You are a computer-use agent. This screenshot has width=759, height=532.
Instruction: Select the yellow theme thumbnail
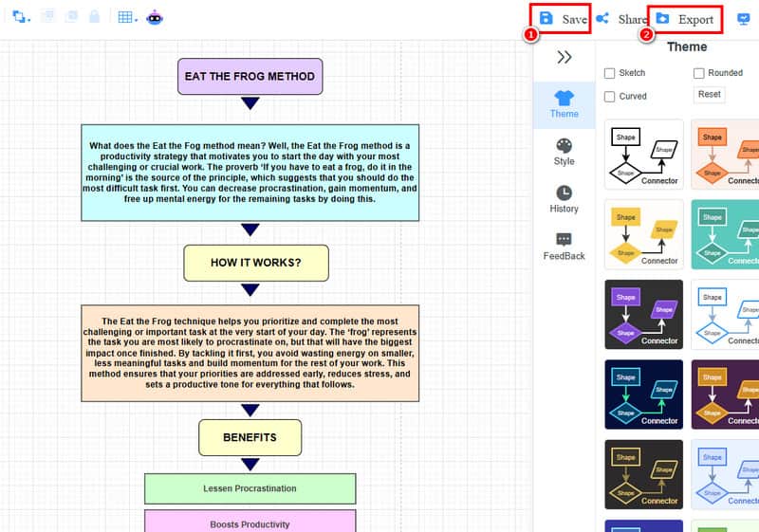pos(644,234)
